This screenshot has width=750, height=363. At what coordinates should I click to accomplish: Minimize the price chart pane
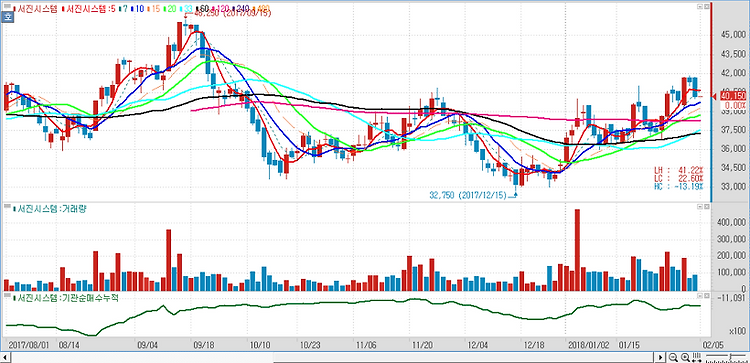700,7
